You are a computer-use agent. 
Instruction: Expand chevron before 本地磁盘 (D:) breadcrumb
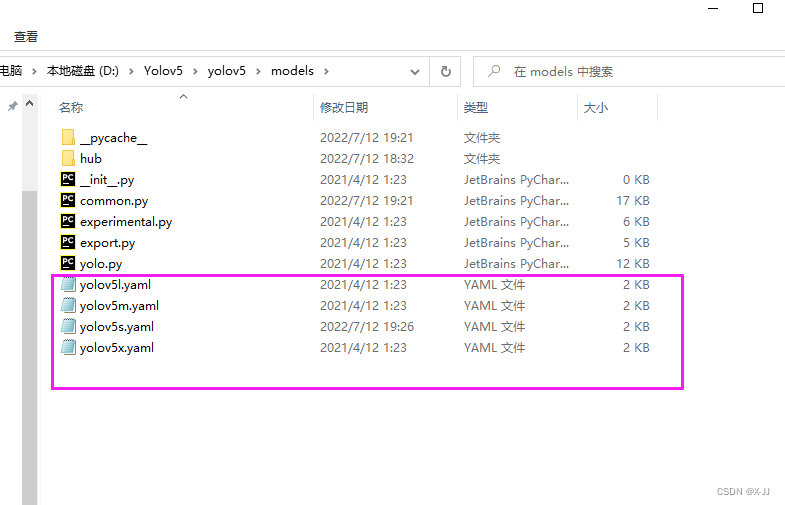tap(34, 72)
